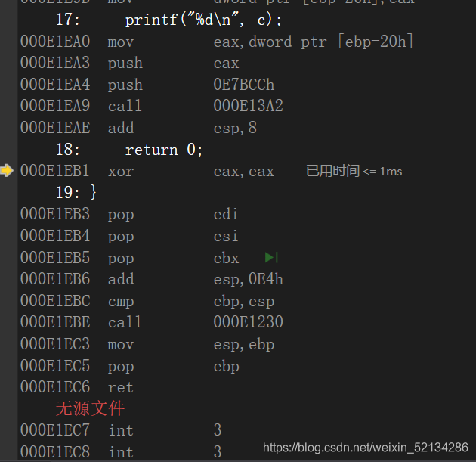Click the elapsed time perf tip
This screenshot has width=476, height=462.
point(354,172)
